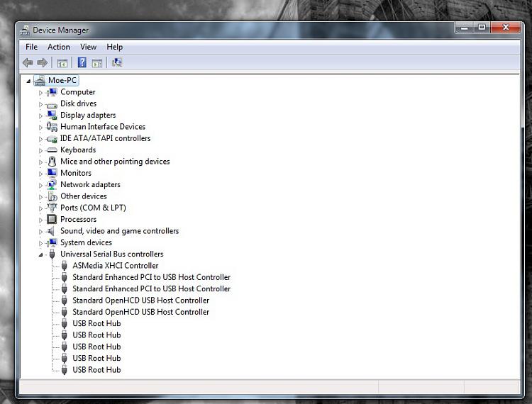This screenshot has width=532, height=404.
Task: Click the Show/Hide Action Pane toolbar icon
Action: [97, 63]
